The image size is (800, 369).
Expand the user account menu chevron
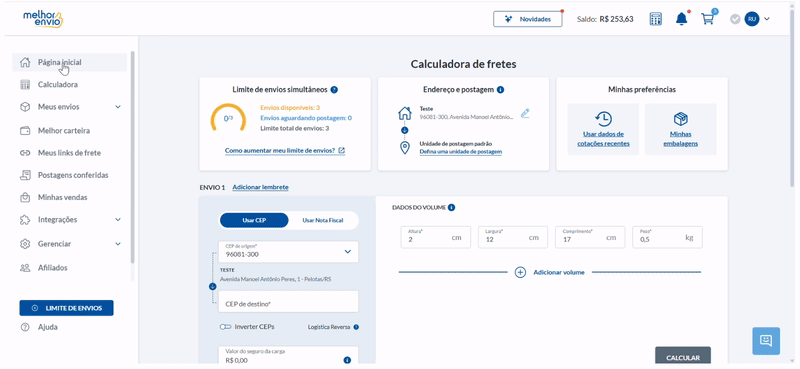pos(766,19)
